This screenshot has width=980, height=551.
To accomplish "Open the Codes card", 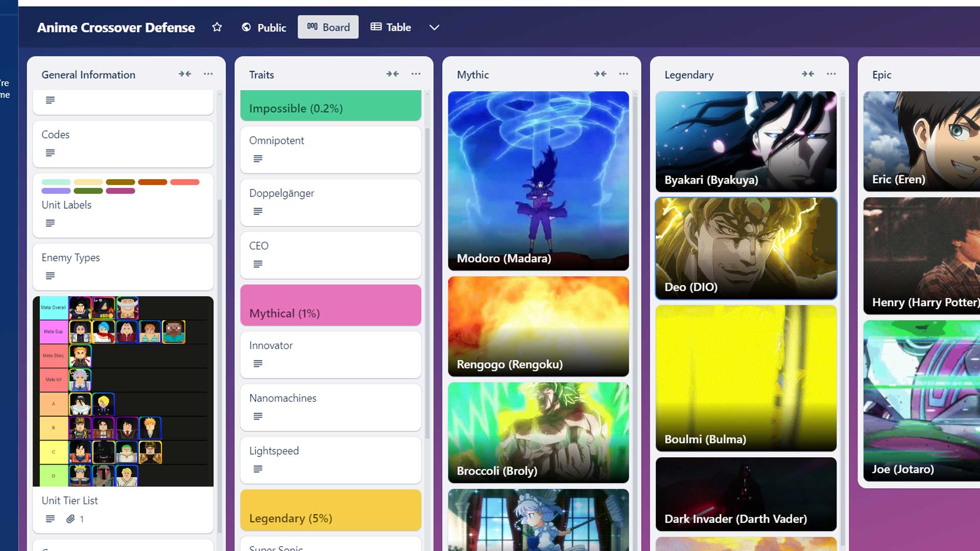I will (123, 144).
